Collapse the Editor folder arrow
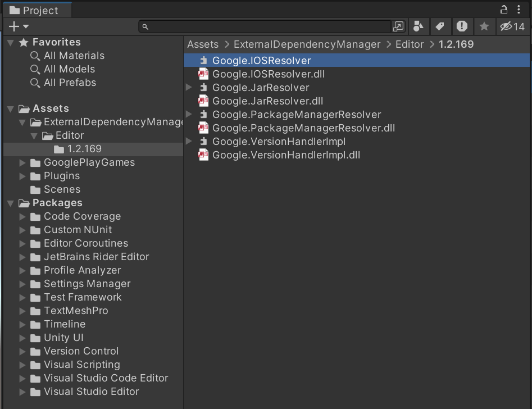Image resolution: width=532 pixels, height=409 pixels. click(34, 136)
